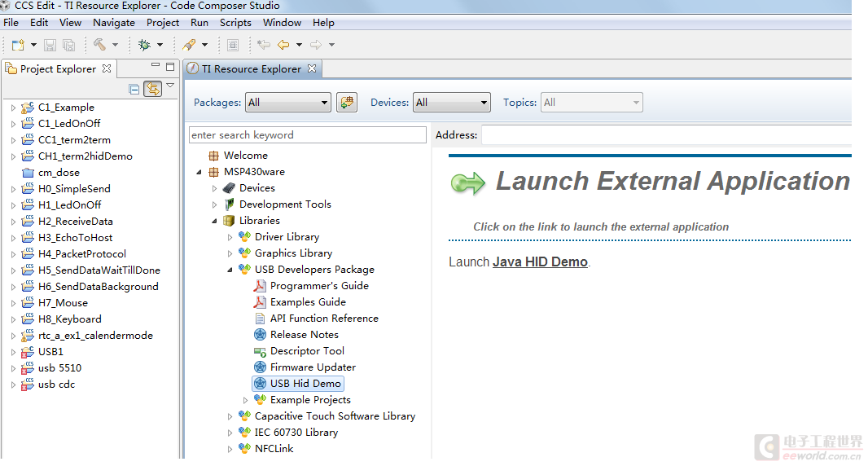Open the Project Explorer view menu triangle
Image resolution: width=868 pixels, height=466 pixels.
tap(170, 86)
